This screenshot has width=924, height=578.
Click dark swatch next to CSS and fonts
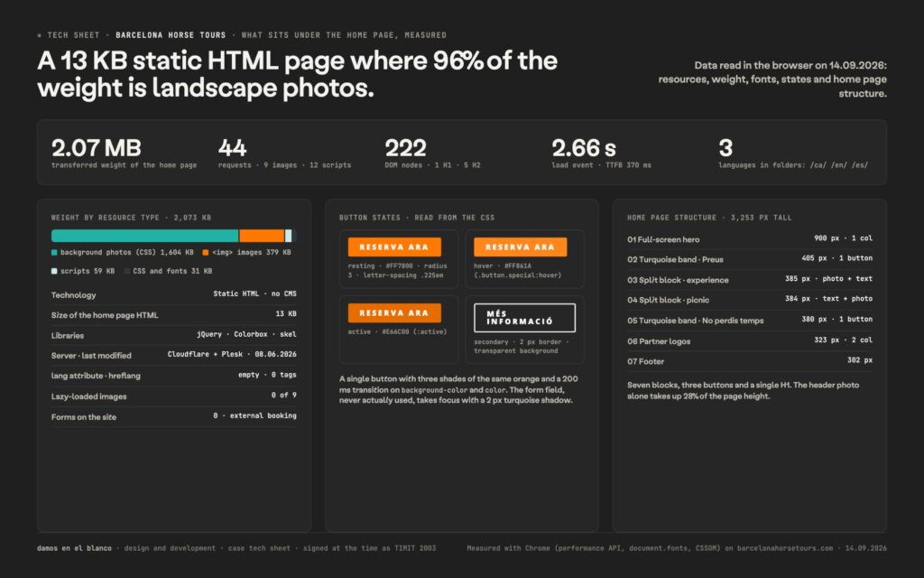point(126,271)
